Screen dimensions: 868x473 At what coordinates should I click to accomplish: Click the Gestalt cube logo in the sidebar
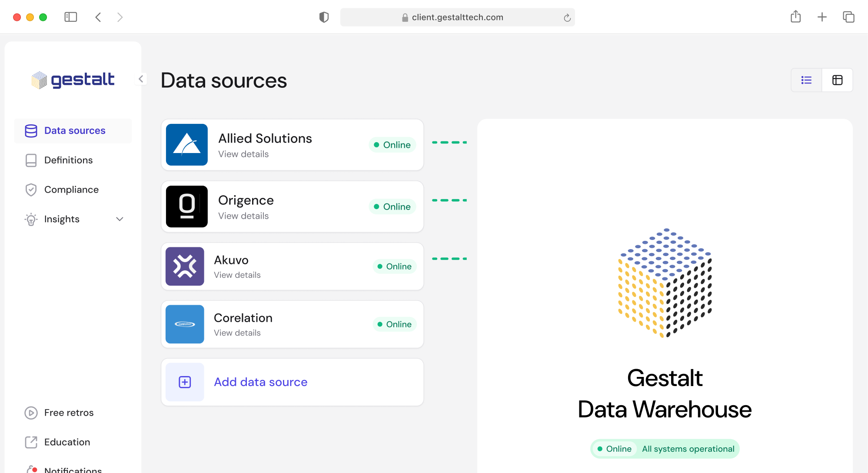(x=39, y=80)
